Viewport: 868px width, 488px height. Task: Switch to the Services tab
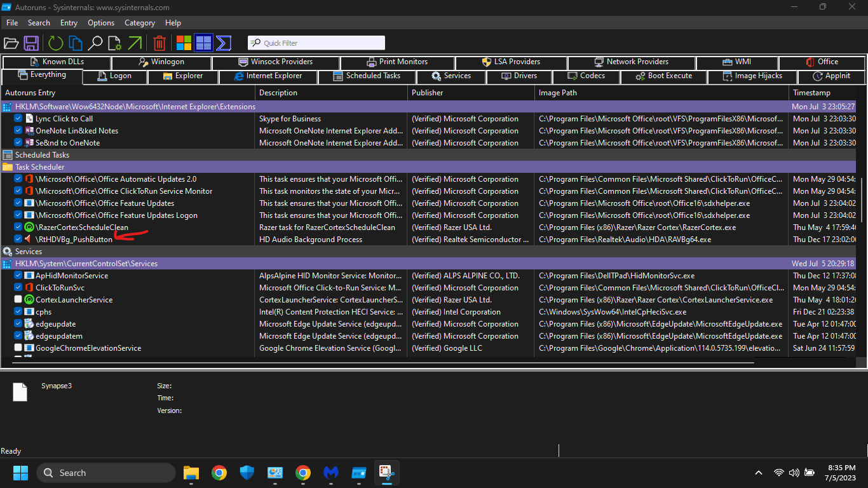(x=451, y=76)
